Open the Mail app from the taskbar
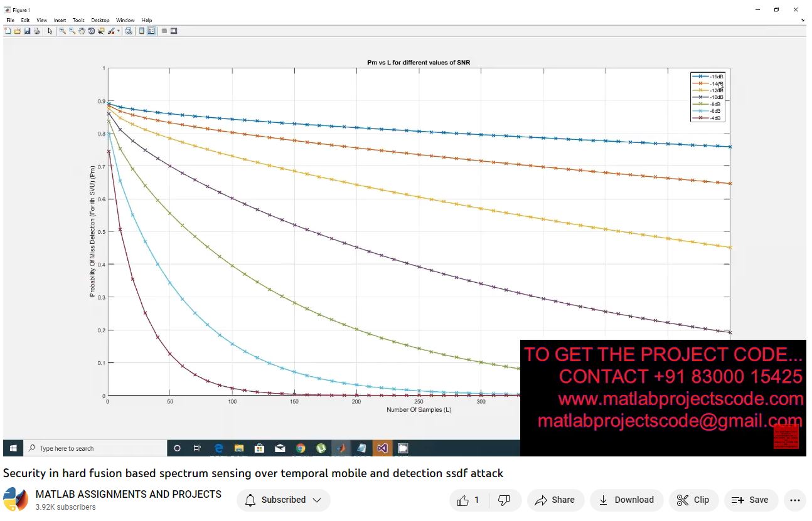The image size is (812, 521). [280, 448]
